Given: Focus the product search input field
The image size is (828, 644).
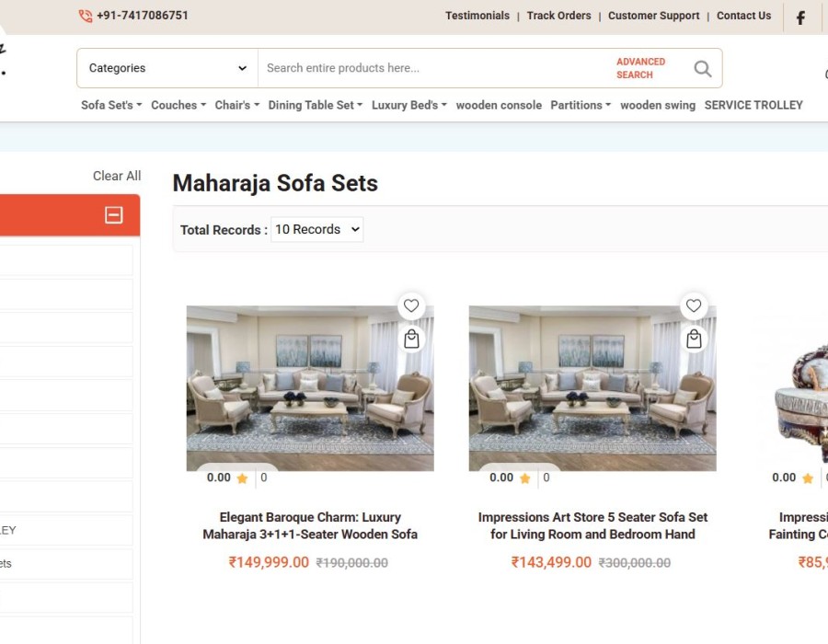Looking at the screenshot, I should (x=432, y=68).
